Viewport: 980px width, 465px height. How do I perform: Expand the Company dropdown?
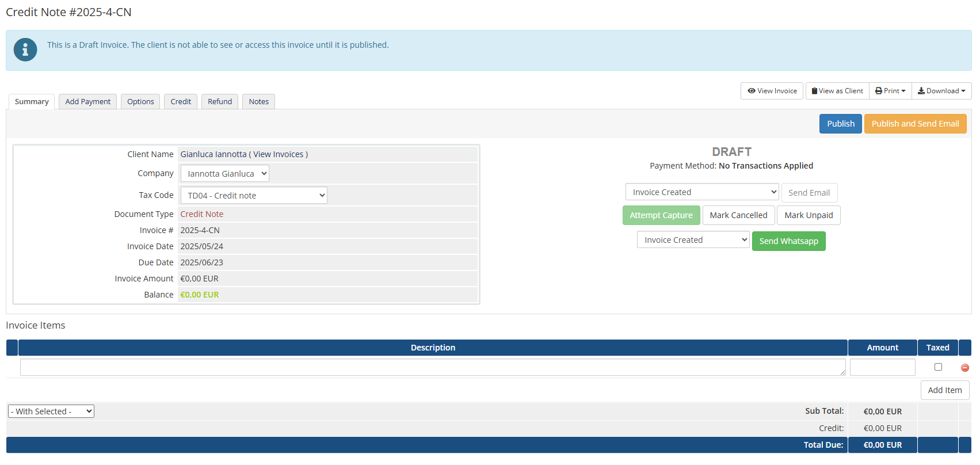pos(225,174)
